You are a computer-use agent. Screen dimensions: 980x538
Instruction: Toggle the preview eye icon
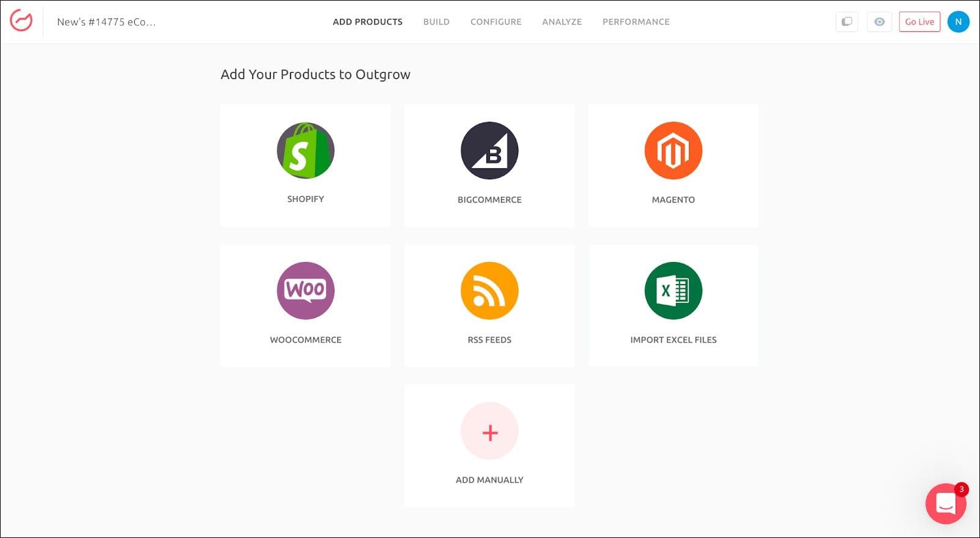coord(879,22)
